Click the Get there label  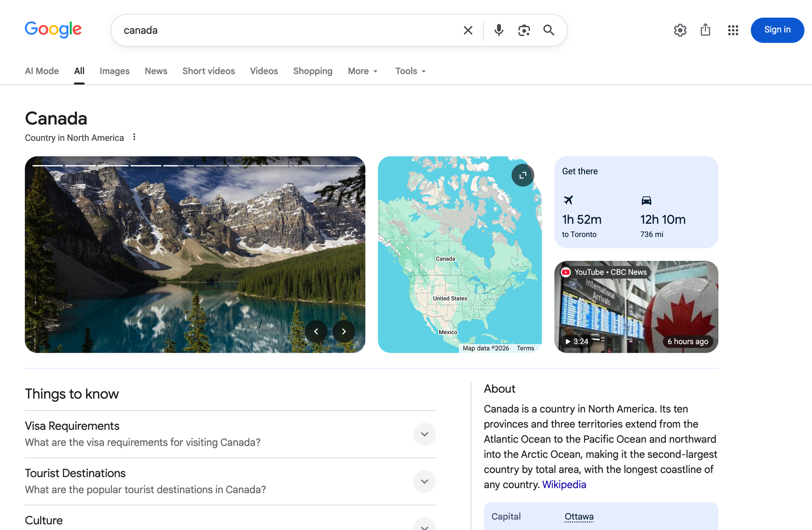tap(580, 171)
